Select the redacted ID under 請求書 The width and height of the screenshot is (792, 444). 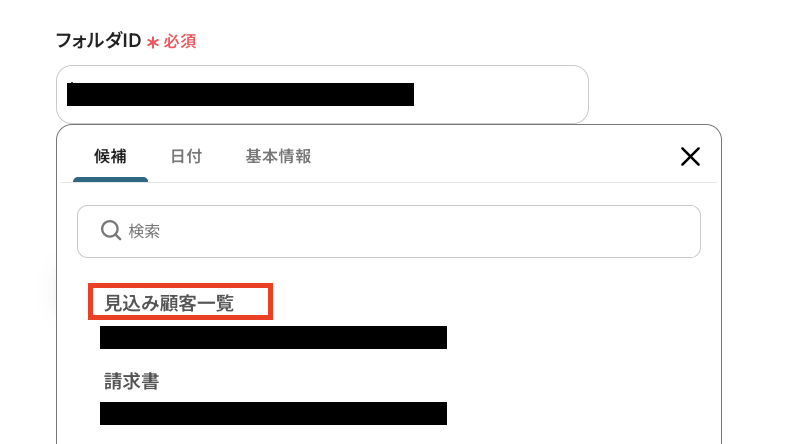pyautogui.click(x=273, y=413)
